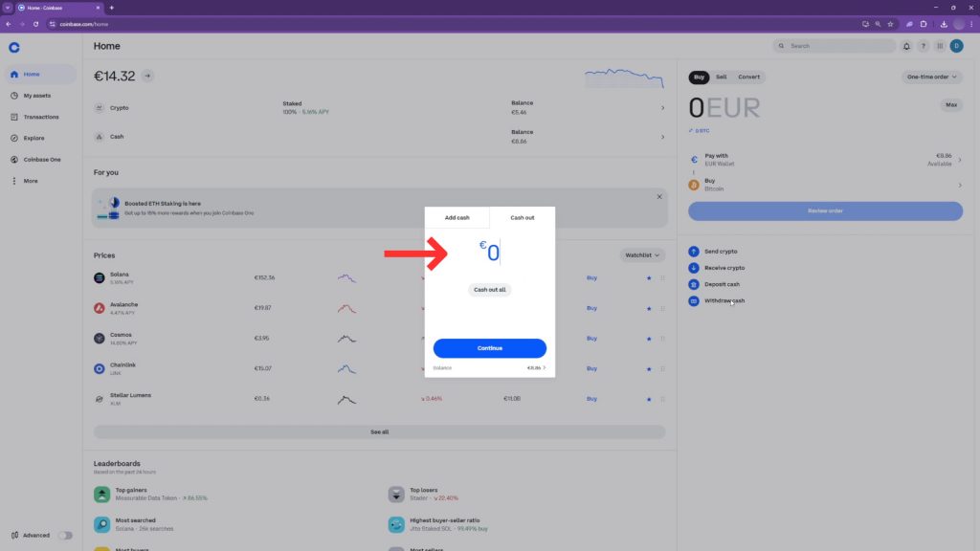Click the Avalanche coin icon
This screenshot has height=551, width=980.
point(100,308)
